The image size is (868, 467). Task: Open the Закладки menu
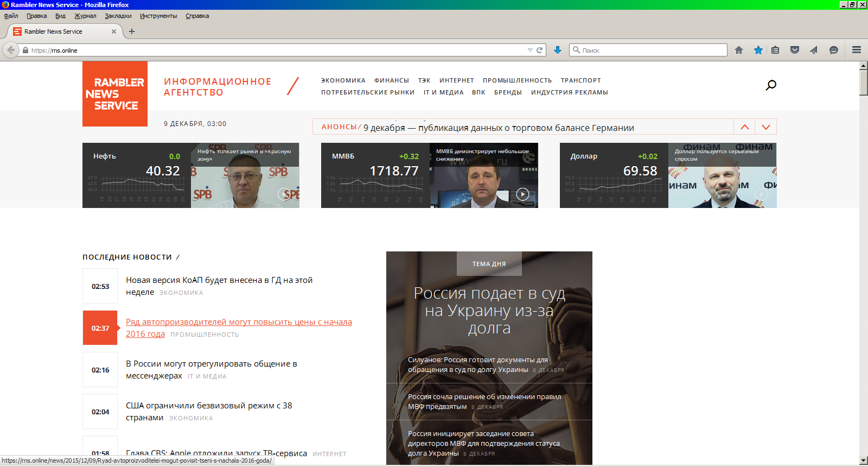pyautogui.click(x=118, y=16)
